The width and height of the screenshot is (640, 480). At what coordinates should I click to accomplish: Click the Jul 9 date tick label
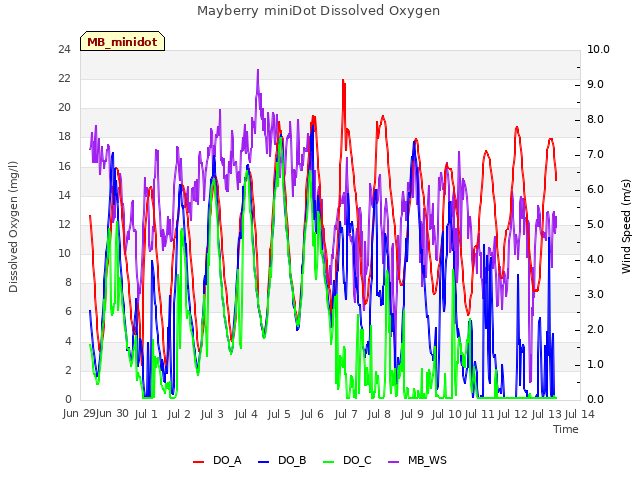pos(412,414)
